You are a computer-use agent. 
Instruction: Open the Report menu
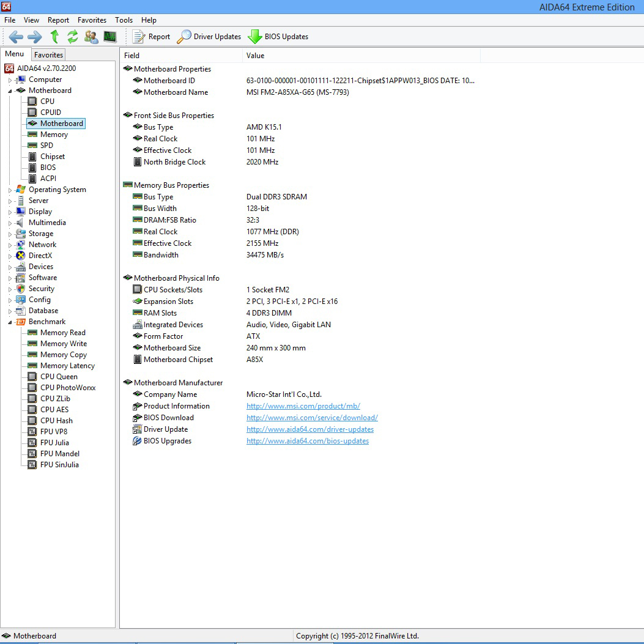[58, 20]
